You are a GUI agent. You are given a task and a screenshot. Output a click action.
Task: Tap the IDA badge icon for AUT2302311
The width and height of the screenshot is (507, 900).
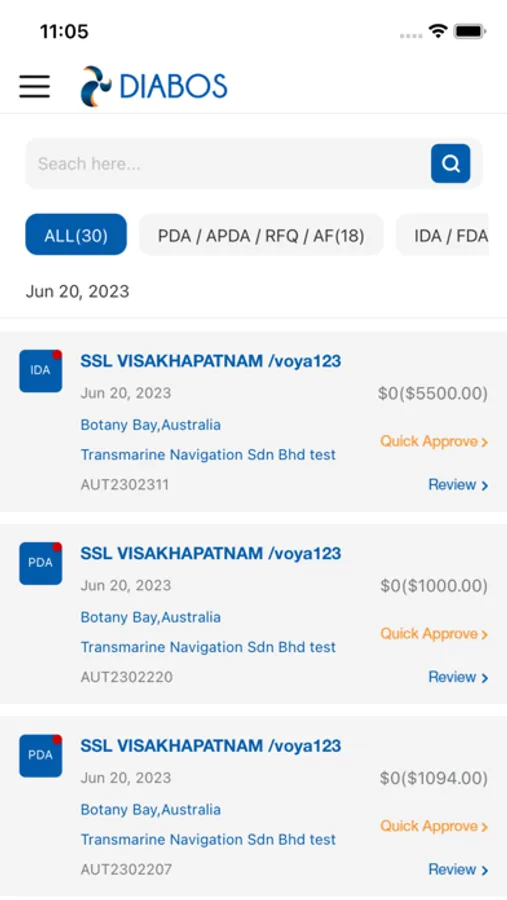coord(40,371)
